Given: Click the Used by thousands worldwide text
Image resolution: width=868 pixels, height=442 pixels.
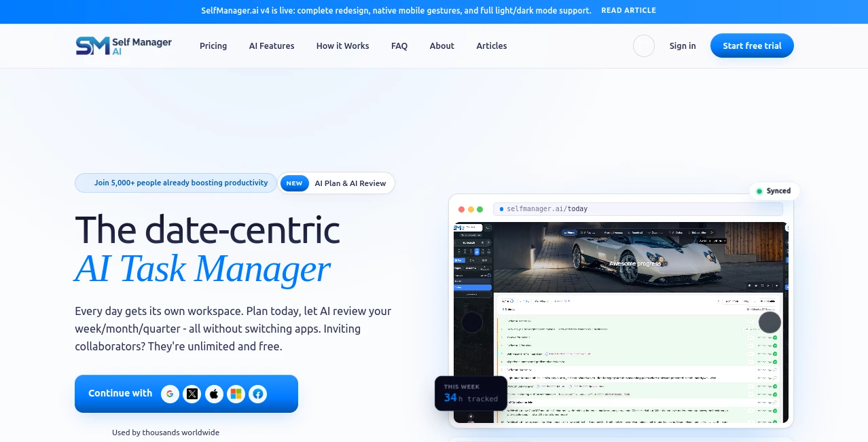Looking at the screenshot, I should pyautogui.click(x=166, y=432).
